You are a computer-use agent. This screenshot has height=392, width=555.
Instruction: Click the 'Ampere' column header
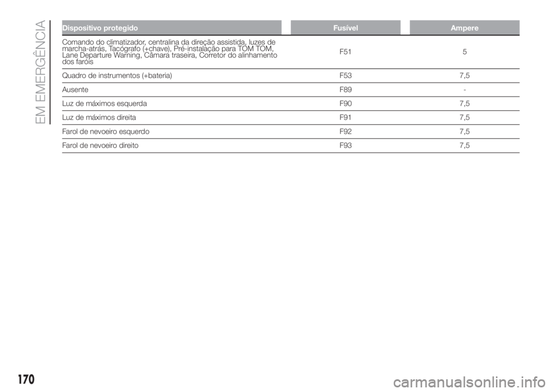[464, 28]
